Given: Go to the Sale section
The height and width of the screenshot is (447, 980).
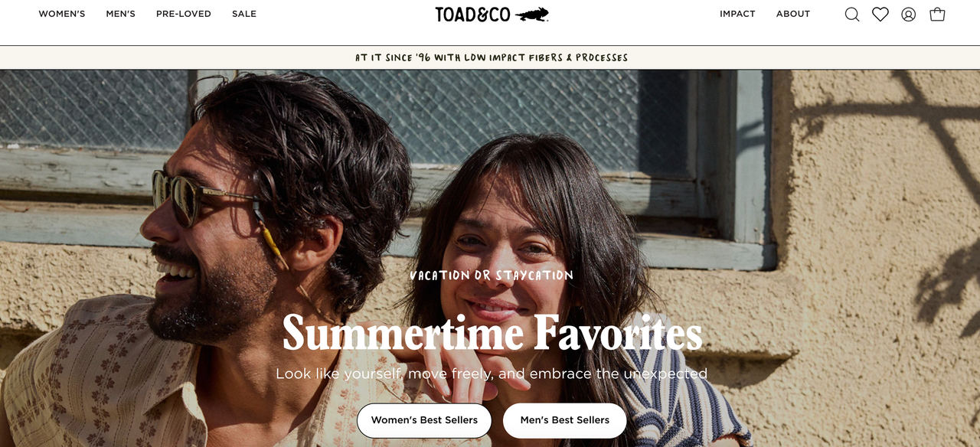Looking at the screenshot, I should click(244, 14).
